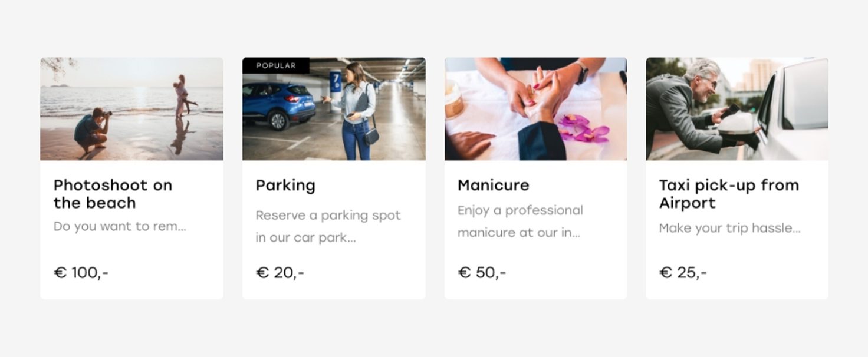The width and height of the screenshot is (868, 357).
Task: Click the blue car in parking photo
Action: point(278,105)
